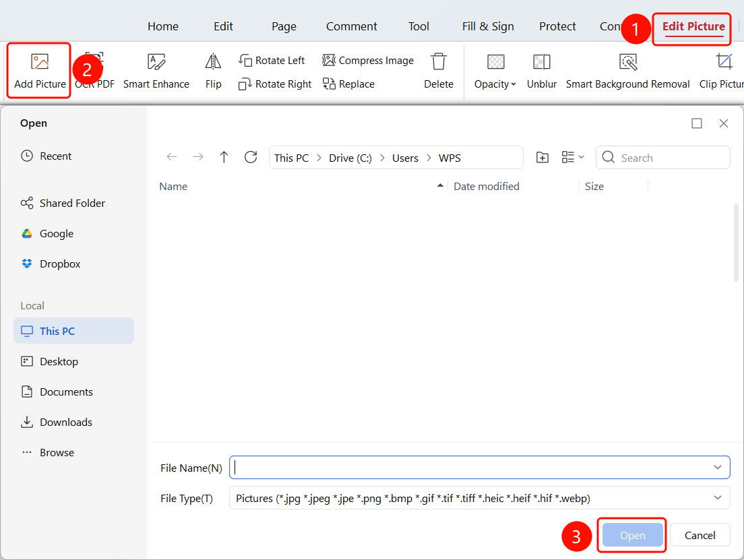Click the Add Picture tool
Viewport: 744px width, 560px height.
[40, 71]
